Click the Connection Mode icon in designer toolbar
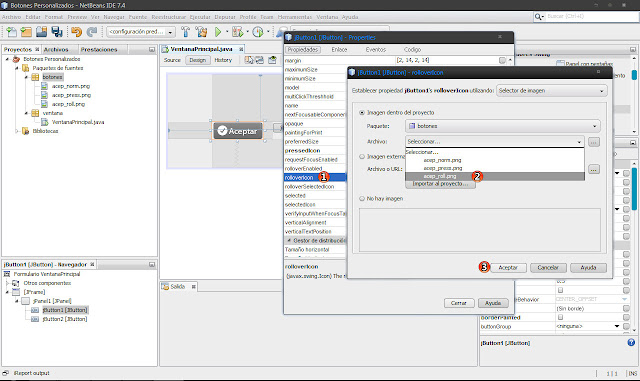Image resolution: width=640 pixels, height=381 pixels. click(260, 60)
